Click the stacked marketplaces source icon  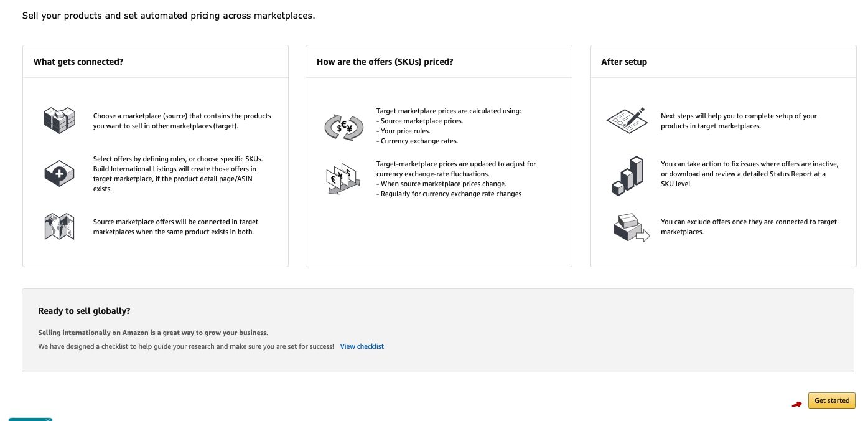pos(59,120)
